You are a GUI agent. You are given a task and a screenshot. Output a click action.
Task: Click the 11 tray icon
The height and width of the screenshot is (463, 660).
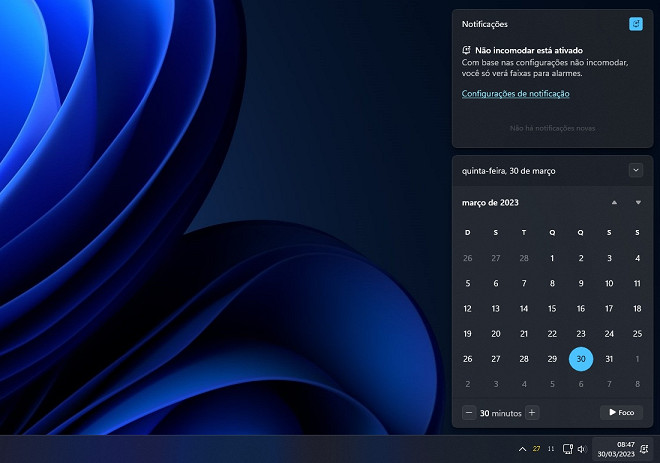click(551, 449)
